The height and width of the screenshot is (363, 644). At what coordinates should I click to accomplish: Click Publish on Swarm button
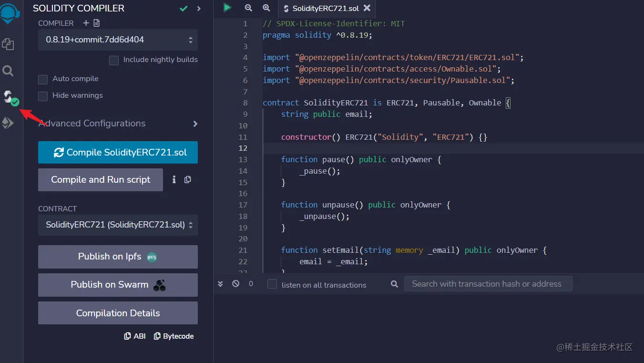click(118, 285)
